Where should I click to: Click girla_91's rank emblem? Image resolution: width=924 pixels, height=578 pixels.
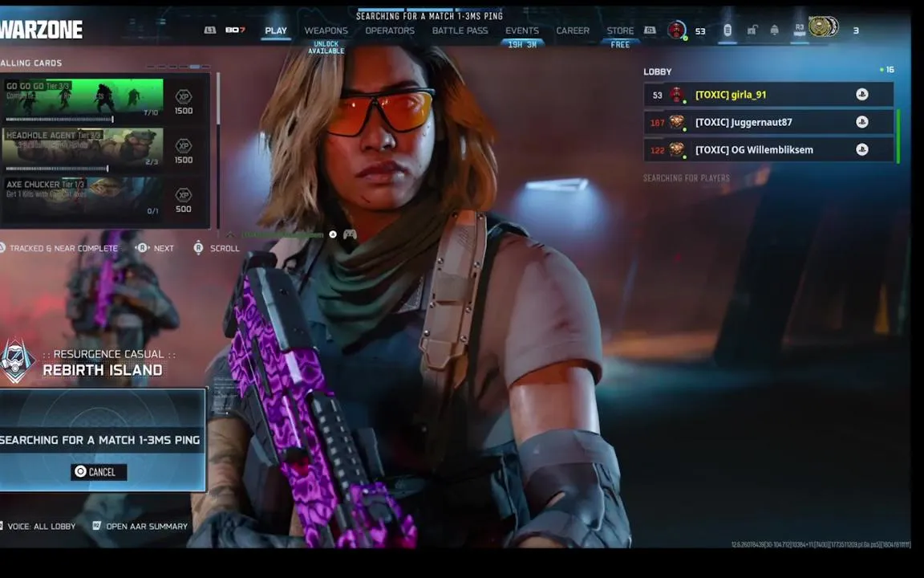676,95
